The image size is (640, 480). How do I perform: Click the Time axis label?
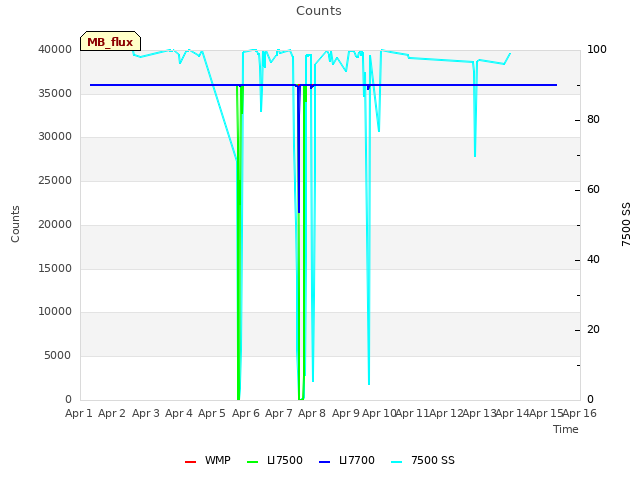pyautogui.click(x=566, y=429)
